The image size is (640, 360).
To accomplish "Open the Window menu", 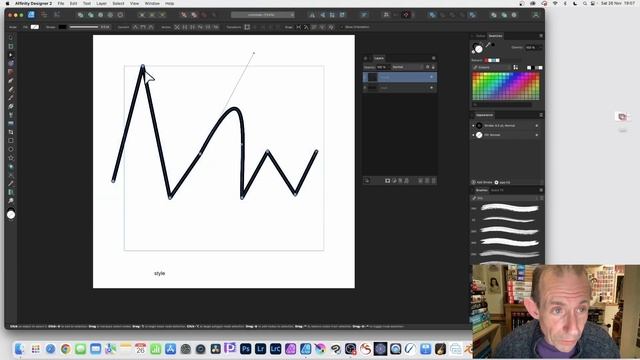I will [x=152, y=3].
